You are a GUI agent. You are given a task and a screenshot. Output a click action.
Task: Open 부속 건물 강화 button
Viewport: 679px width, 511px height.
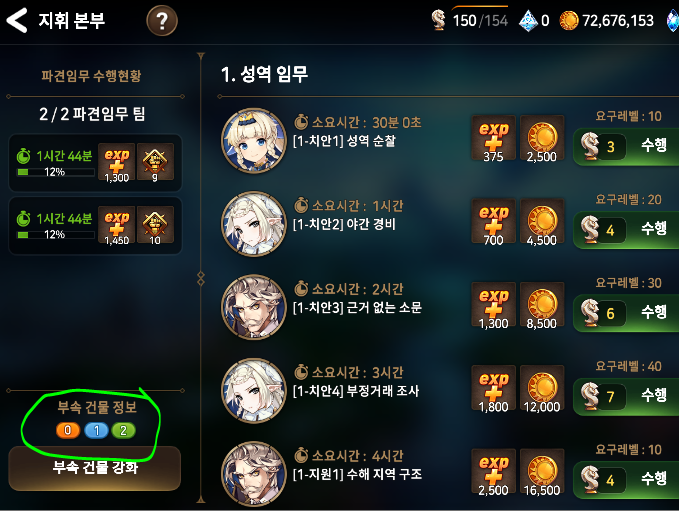[x=95, y=468]
